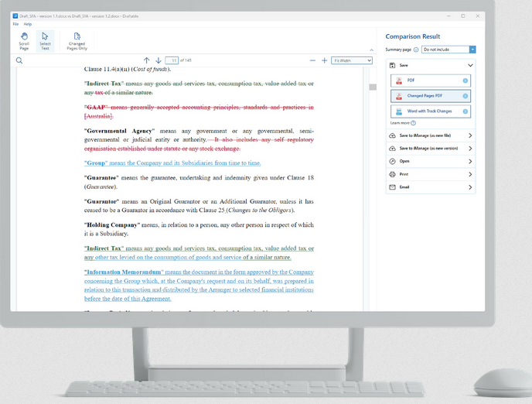Activate the Select Text cursor tool
The height and width of the screenshot is (404, 532).
coord(45,41)
